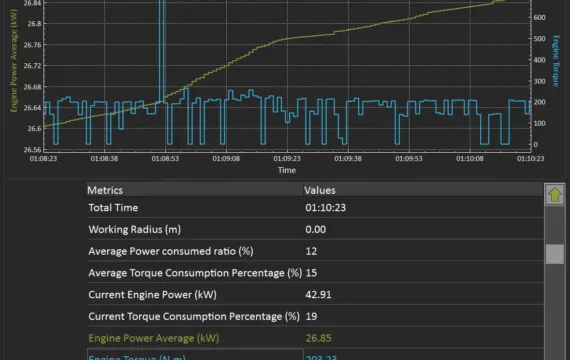The width and height of the screenshot is (570, 360).
Task: Select Average Power consumed ratio (%) row
Action: point(315,251)
